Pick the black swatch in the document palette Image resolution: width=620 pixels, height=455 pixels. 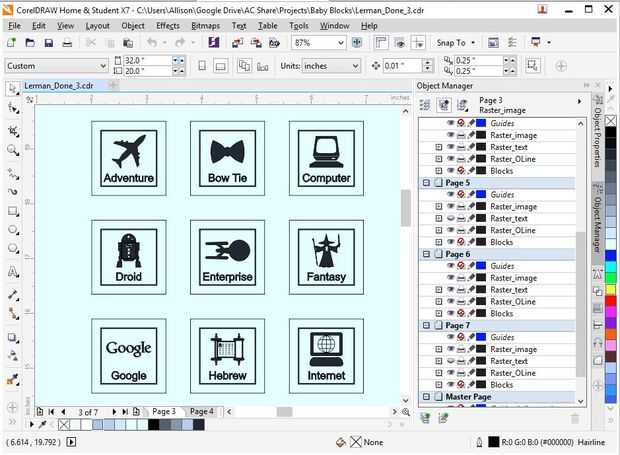154,425
